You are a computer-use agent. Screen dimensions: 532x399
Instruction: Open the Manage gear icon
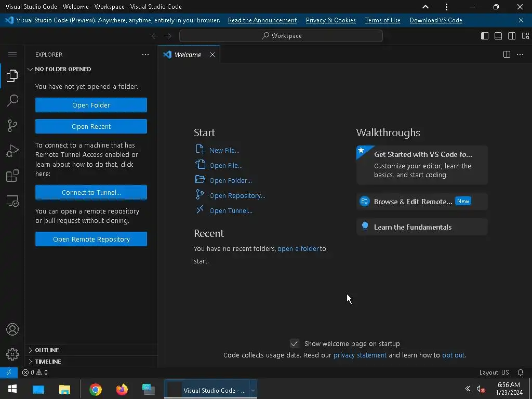[12, 354]
